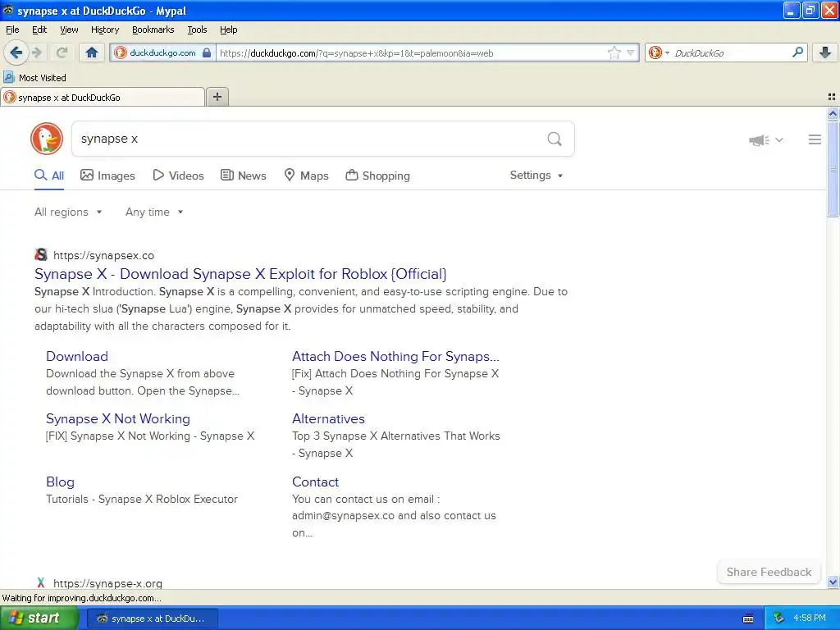
Task: Open the View menu
Action: (x=69, y=30)
